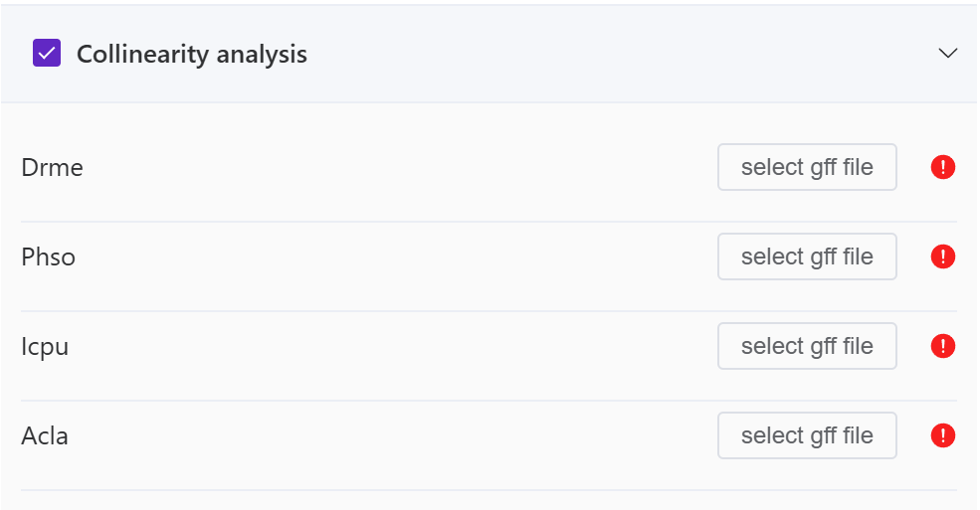The width and height of the screenshot is (980, 510).
Task: Click blank space in the Icpu row
Action: [x=398, y=346]
